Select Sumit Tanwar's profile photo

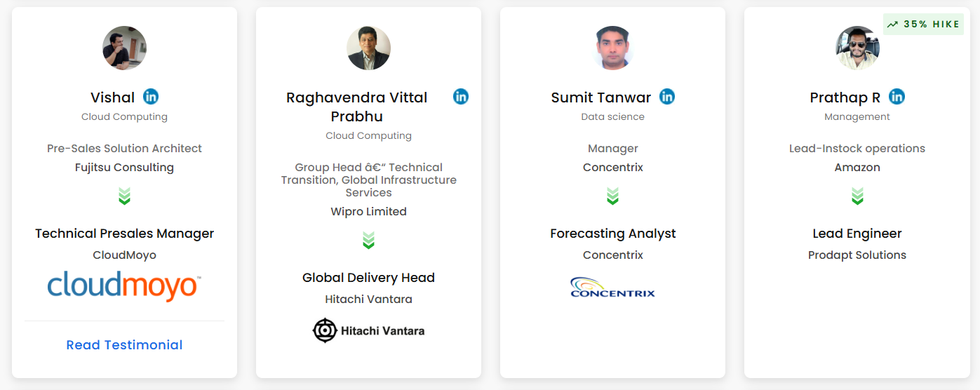tap(612, 48)
